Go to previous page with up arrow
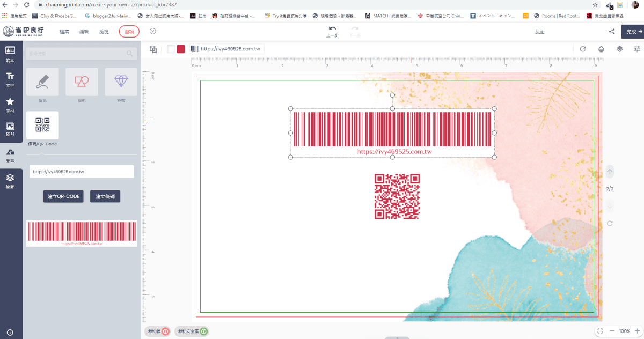 (610, 172)
